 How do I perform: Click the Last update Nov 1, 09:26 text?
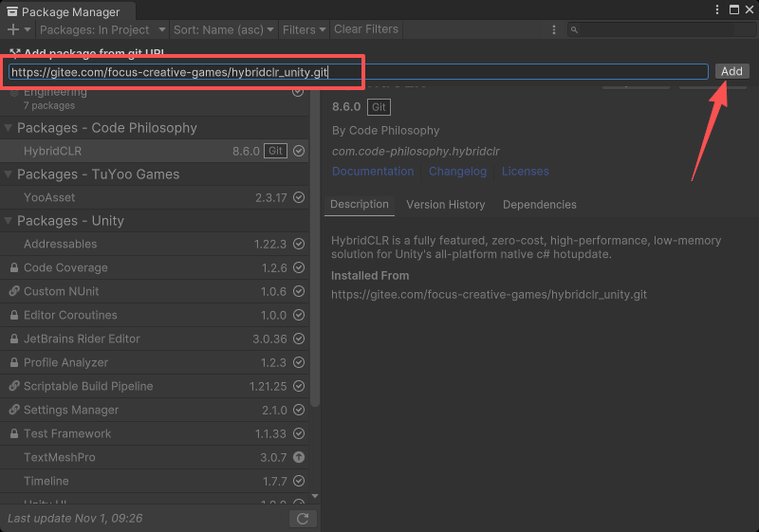(x=75, y=519)
